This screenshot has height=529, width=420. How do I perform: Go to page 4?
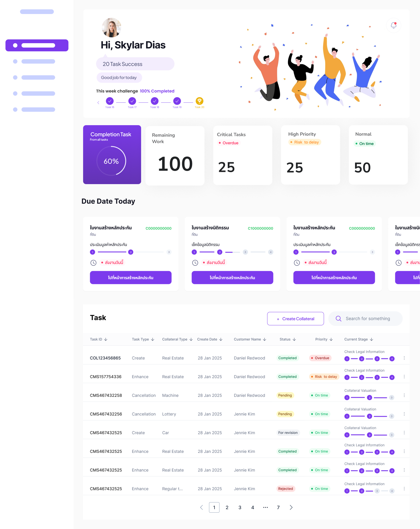click(253, 507)
